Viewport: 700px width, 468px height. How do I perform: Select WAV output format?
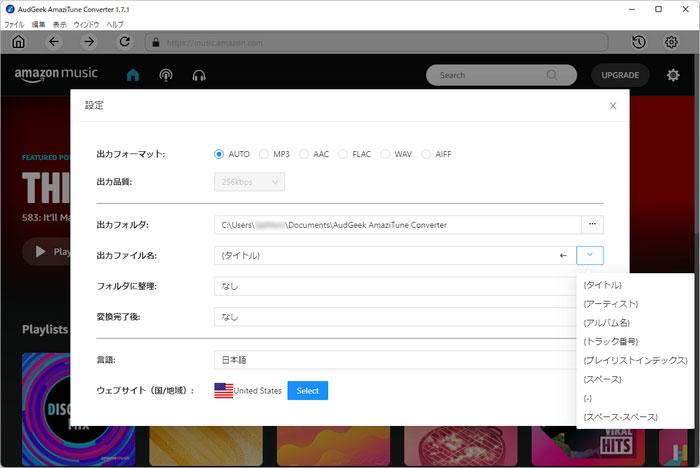tap(385, 154)
